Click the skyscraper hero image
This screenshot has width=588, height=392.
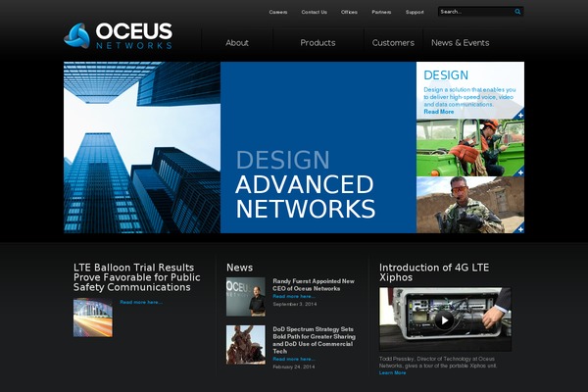click(142, 147)
